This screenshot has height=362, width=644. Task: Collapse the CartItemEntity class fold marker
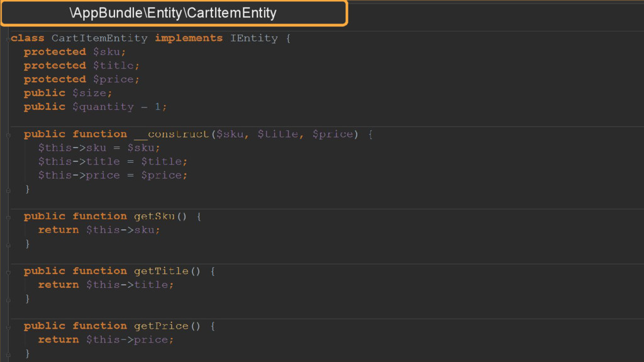point(8,39)
